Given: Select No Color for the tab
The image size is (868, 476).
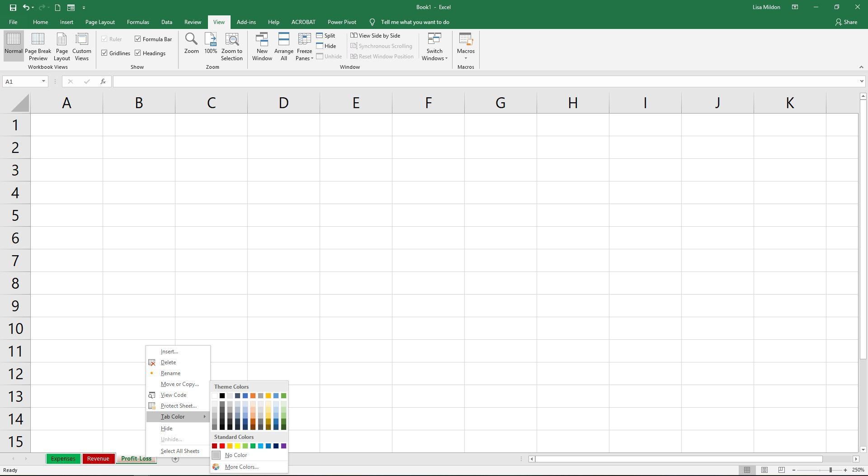Looking at the screenshot, I should (x=236, y=455).
